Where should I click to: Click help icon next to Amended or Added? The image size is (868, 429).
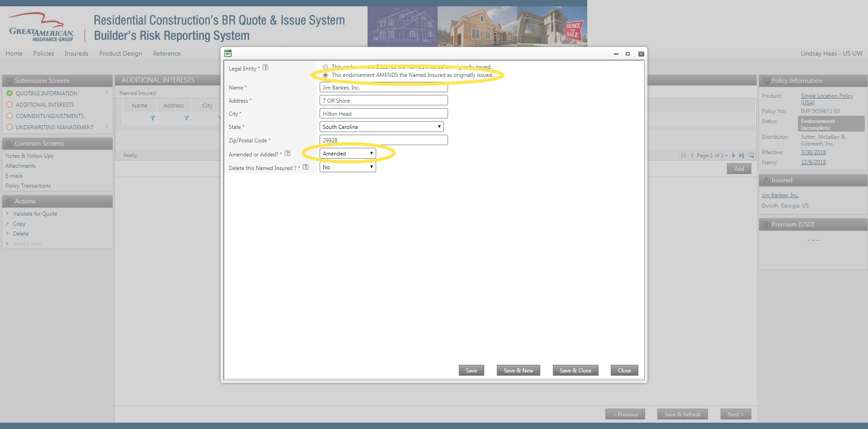tap(288, 154)
